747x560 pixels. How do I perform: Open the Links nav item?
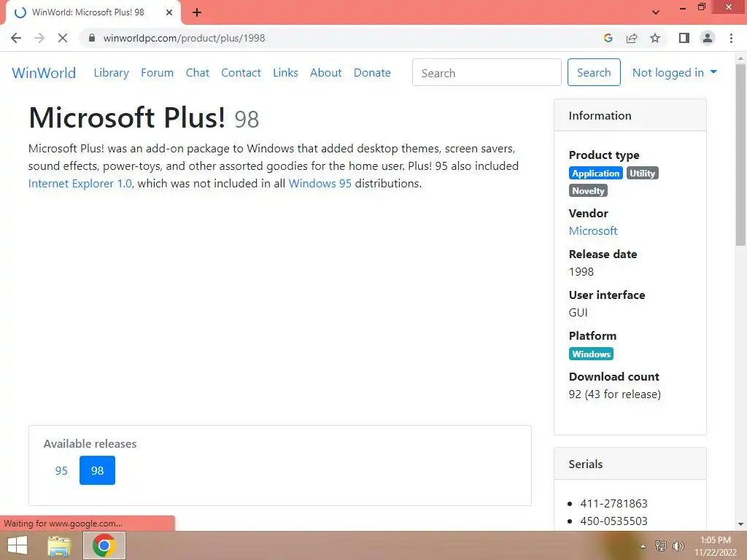pos(285,73)
